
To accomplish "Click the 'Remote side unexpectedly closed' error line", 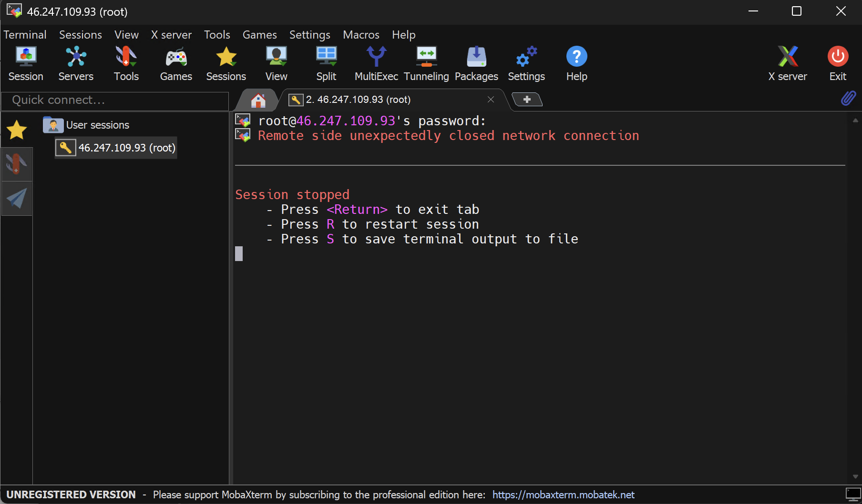I will point(448,136).
